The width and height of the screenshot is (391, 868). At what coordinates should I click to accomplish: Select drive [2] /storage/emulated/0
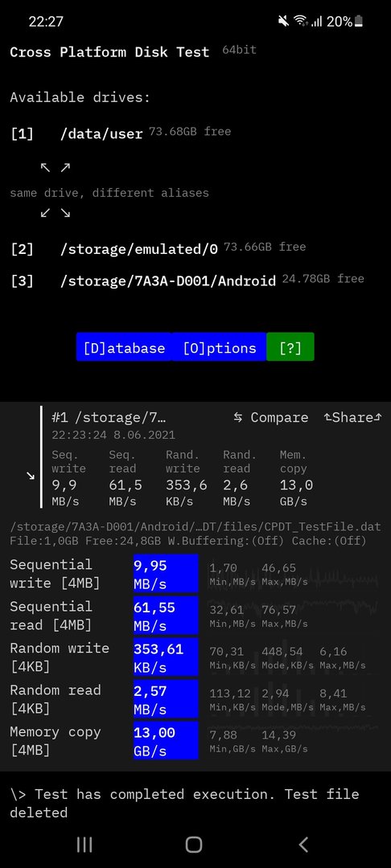coord(158,248)
